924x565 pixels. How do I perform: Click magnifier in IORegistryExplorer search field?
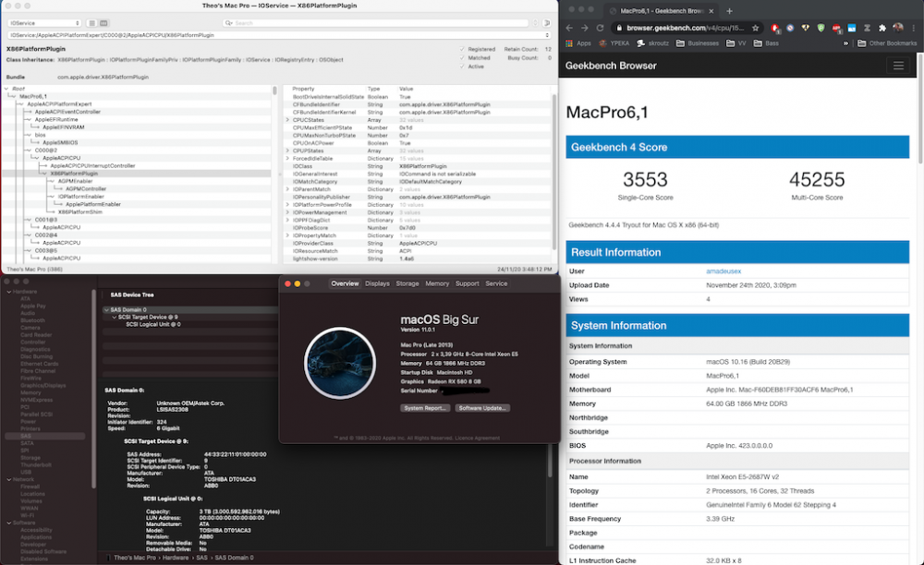[228, 23]
